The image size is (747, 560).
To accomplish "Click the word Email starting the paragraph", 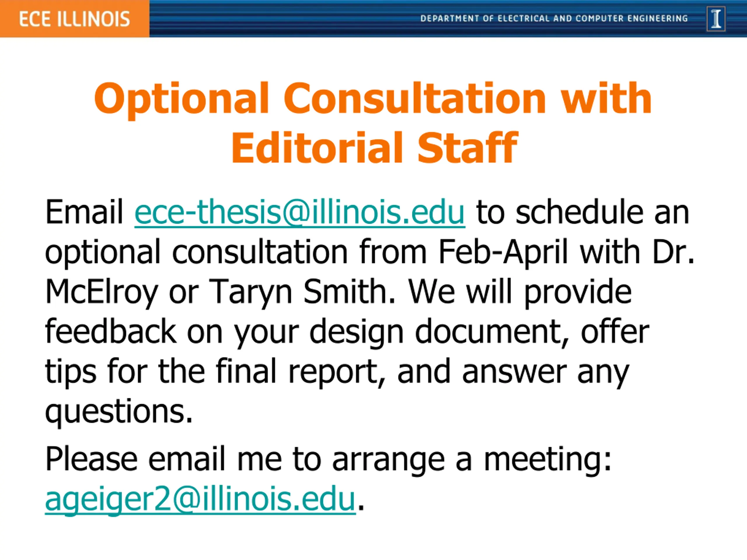I will point(84,212).
